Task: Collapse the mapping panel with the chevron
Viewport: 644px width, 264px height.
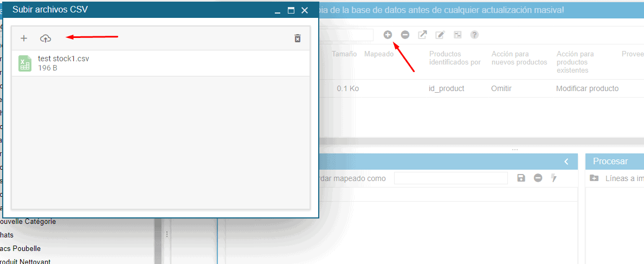Action: click(566, 162)
